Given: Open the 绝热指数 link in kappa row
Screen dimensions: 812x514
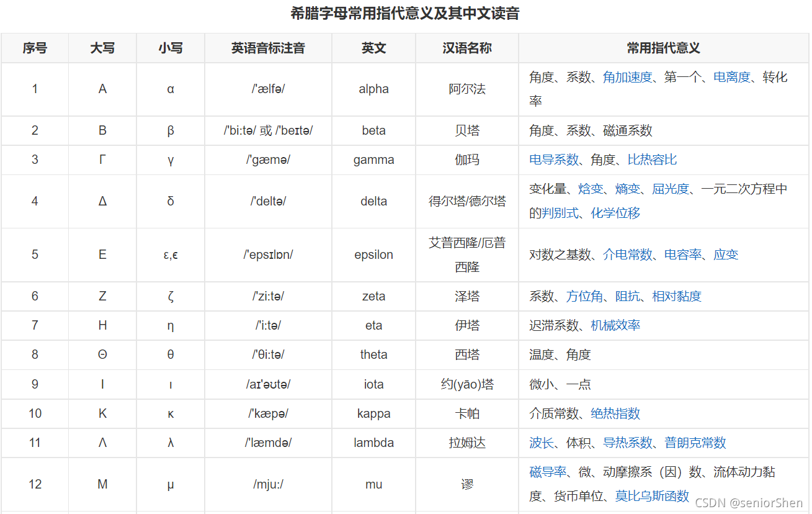Looking at the screenshot, I should click(x=615, y=413).
